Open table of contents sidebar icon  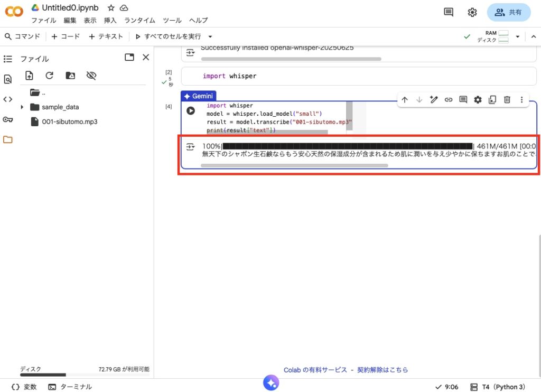[x=8, y=59]
